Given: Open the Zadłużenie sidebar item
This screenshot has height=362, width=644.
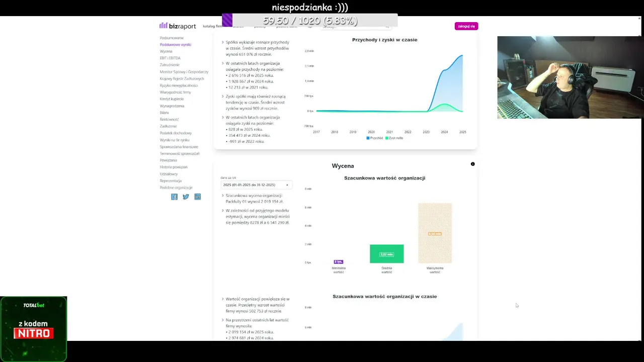Looking at the screenshot, I should pyautogui.click(x=169, y=126).
